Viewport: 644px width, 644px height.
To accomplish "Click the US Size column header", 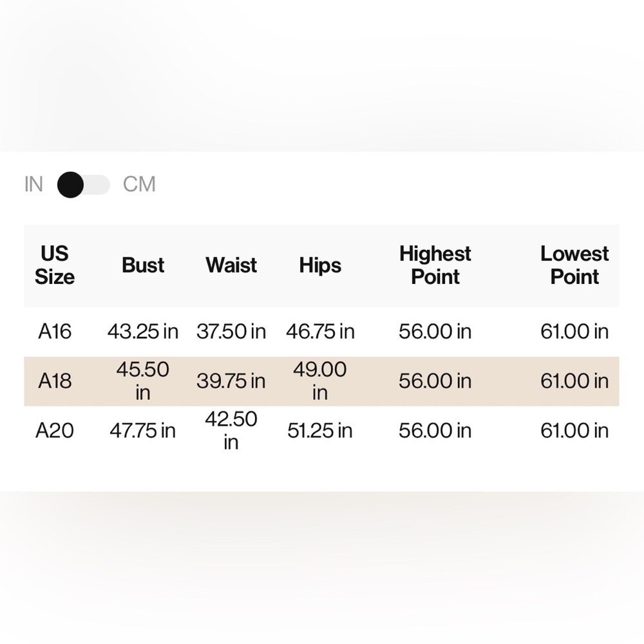I will [55, 265].
